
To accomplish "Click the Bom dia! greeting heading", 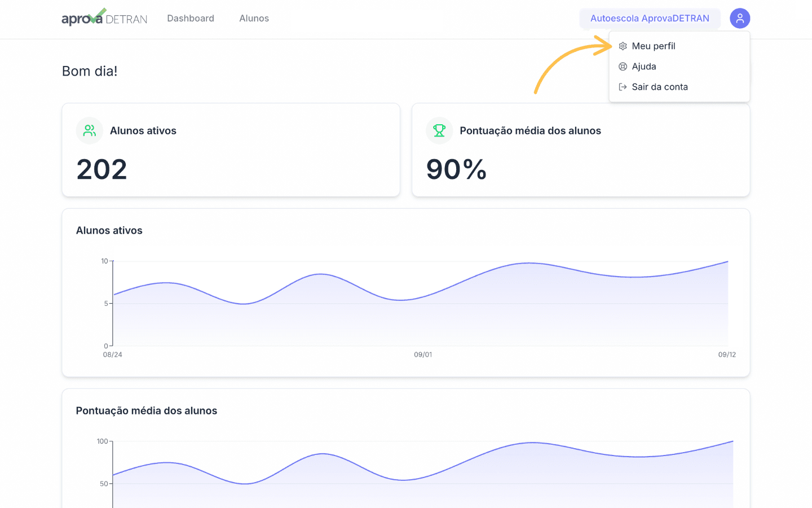I will (x=90, y=71).
